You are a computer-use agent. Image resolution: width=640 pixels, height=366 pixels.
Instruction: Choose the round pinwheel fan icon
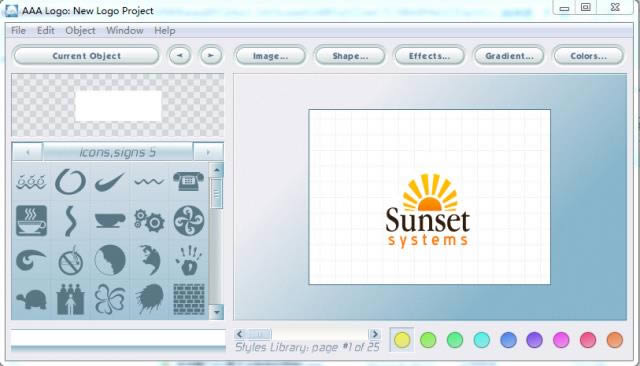[x=189, y=221]
